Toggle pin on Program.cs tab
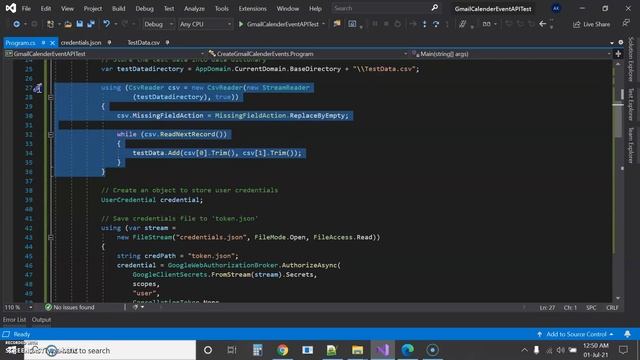The image size is (640, 360). tap(43, 42)
